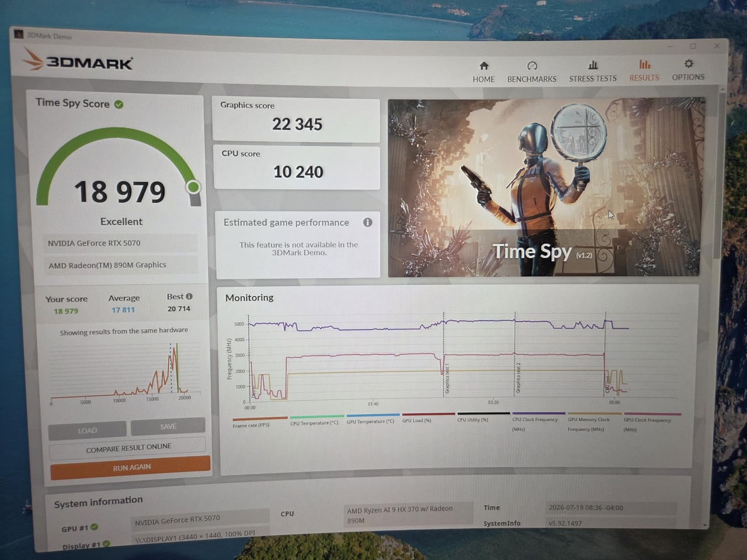This screenshot has height=560, width=747.
Task: Click the AMD Radeon(TM) 890M Graphics label
Action: tap(122, 265)
